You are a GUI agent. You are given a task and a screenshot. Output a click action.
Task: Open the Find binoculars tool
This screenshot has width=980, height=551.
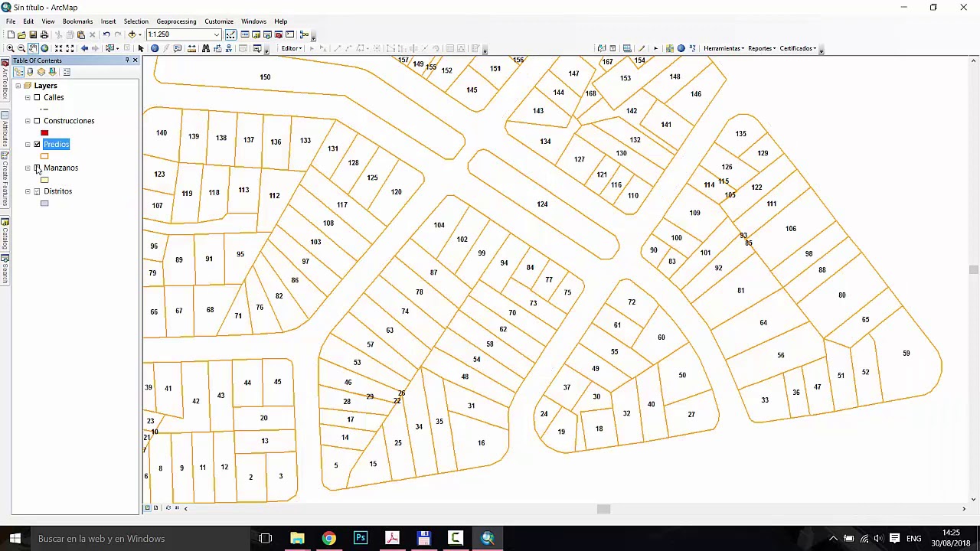point(206,48)
